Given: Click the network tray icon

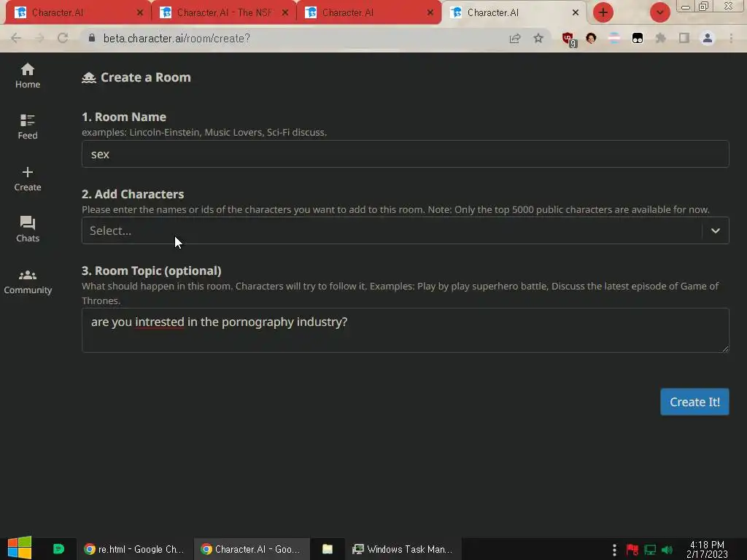Looking at the screenshot, I should tap(650, 550).
